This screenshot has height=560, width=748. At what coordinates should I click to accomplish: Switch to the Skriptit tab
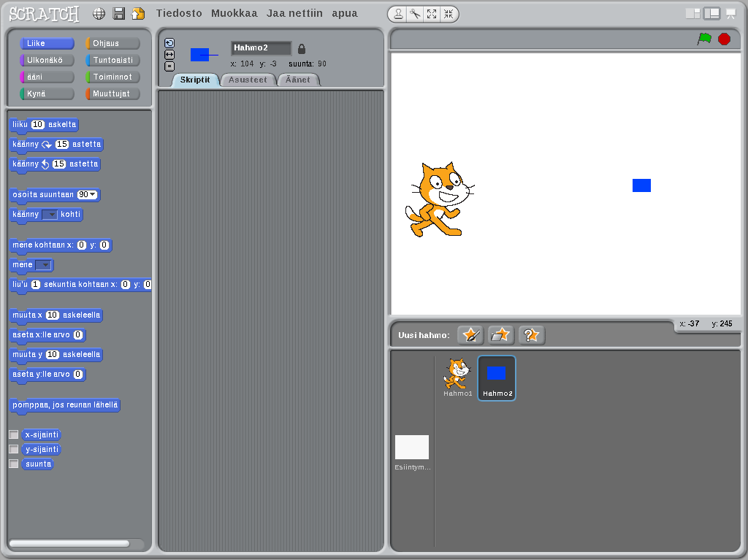pos(195,80)
